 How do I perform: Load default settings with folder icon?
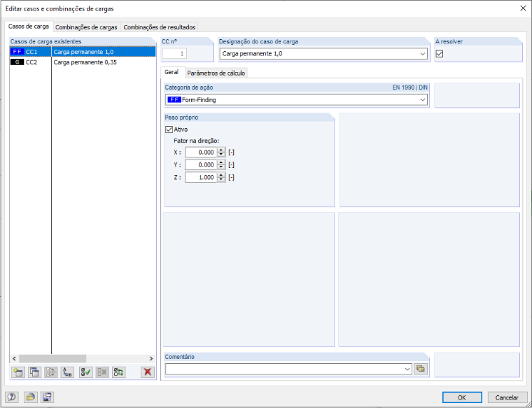31,397
